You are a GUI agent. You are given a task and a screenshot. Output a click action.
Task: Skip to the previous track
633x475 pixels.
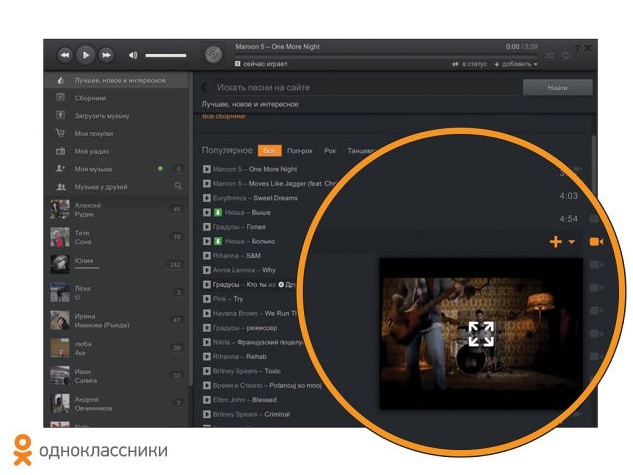65,55
